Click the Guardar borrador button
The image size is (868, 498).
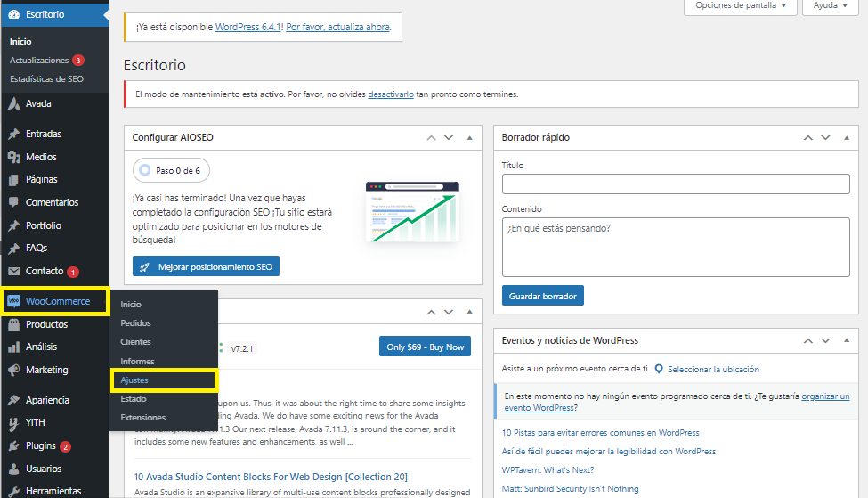point(542,296)
